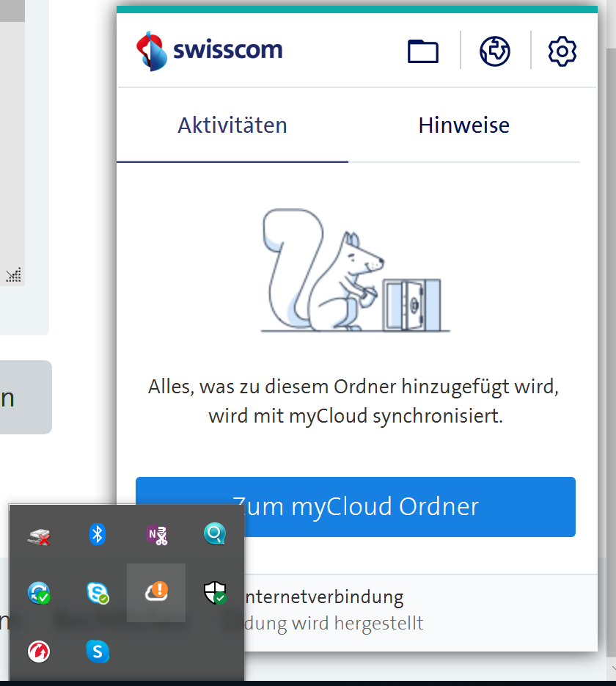Click the Safely Remove Hardware tray icon
Screen dimensions: 616x686
tap(39, 536)
